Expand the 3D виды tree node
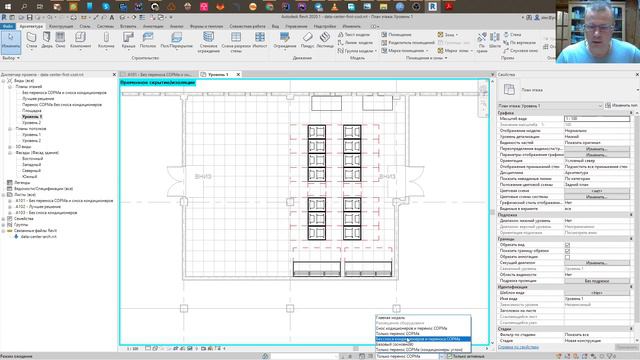 (10, 147)
